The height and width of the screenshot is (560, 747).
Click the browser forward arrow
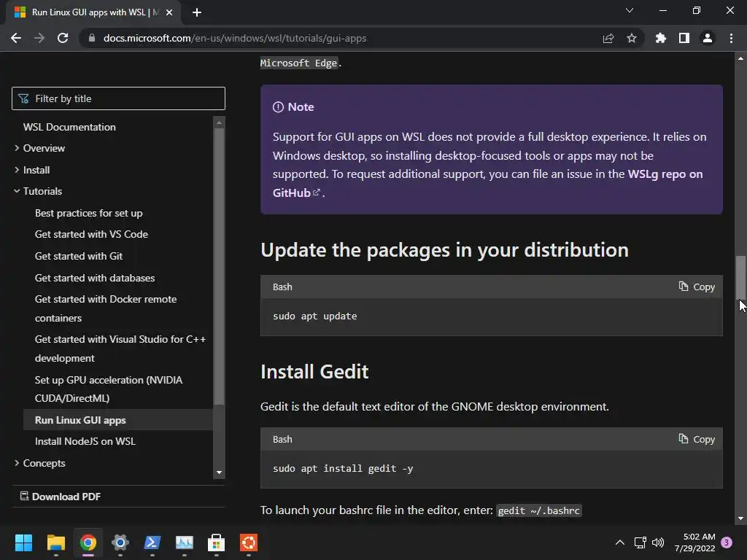[x=39, y=38]
